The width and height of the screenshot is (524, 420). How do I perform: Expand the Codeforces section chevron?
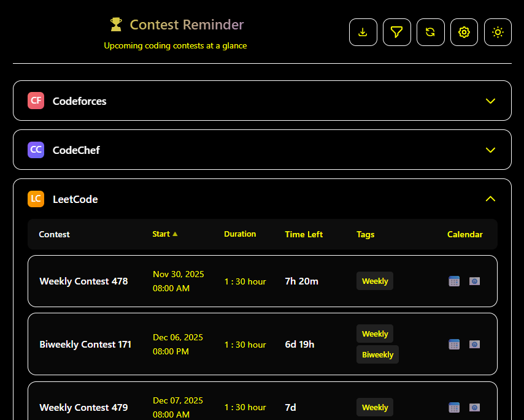pos(490,101)
